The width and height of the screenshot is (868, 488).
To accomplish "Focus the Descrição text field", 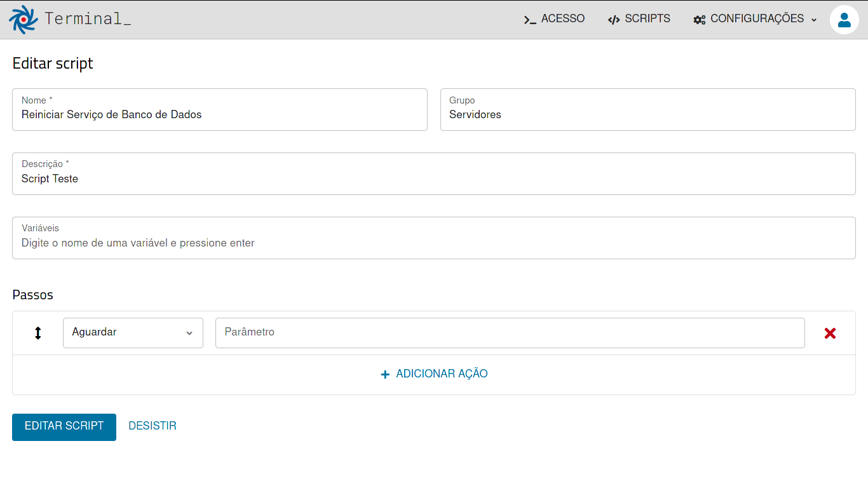I will click(x=434, y=173).
